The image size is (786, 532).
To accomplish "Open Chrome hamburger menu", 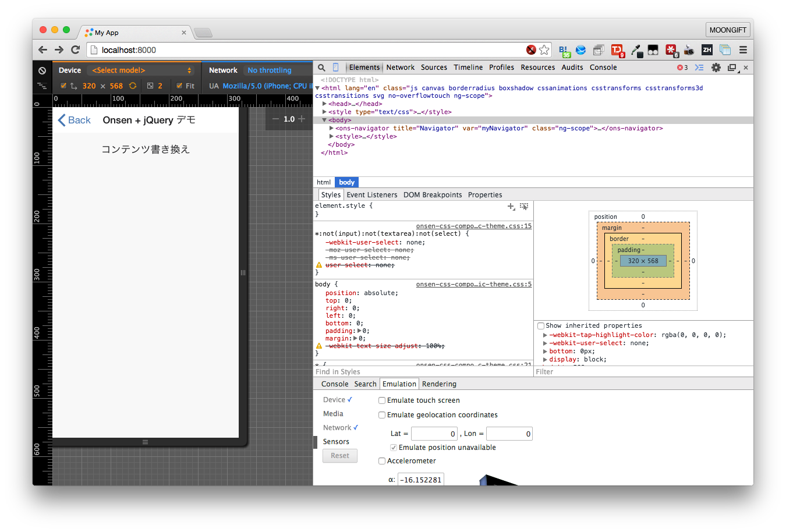I will [743, 50].
